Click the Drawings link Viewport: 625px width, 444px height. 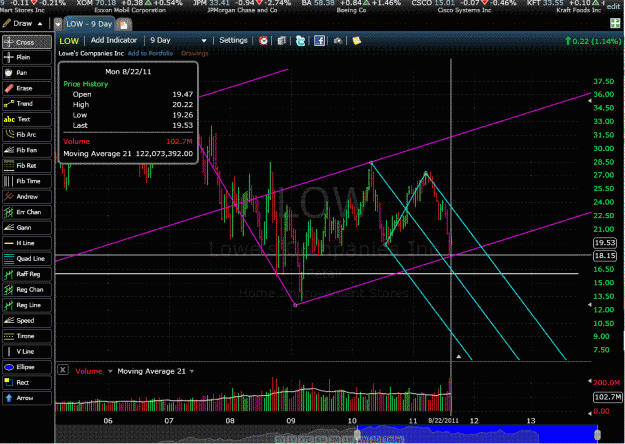[x=195, y=53]
